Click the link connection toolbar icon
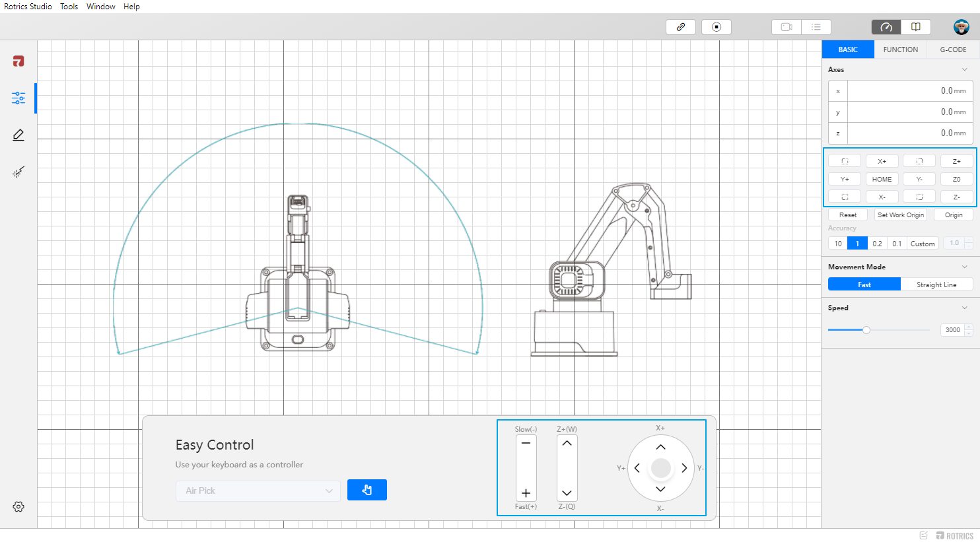Screen dimensions: 980x542 click(681, 27)
